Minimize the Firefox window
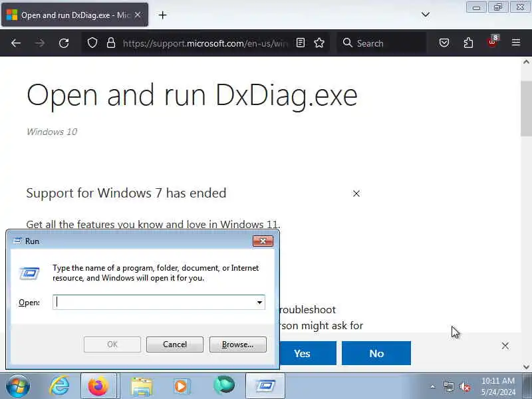Image resolution: width=532 pixels, height=399 pixels. point(476,7)
